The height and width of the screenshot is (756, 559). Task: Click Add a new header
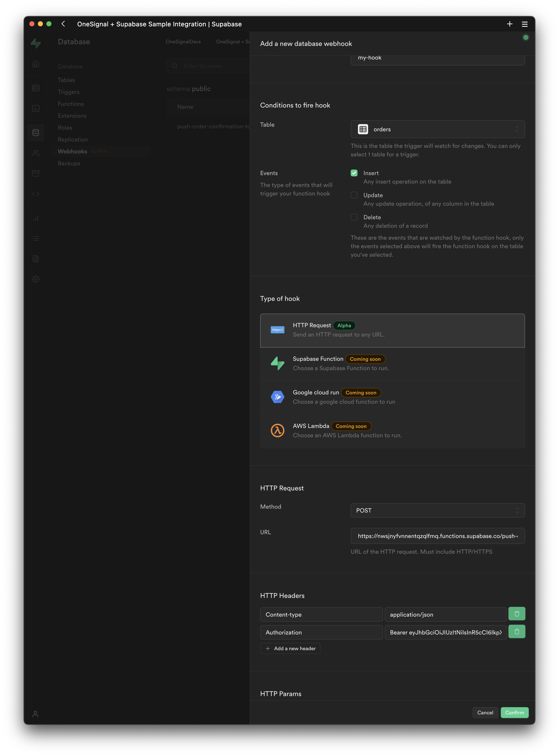(x=290, y=648)
